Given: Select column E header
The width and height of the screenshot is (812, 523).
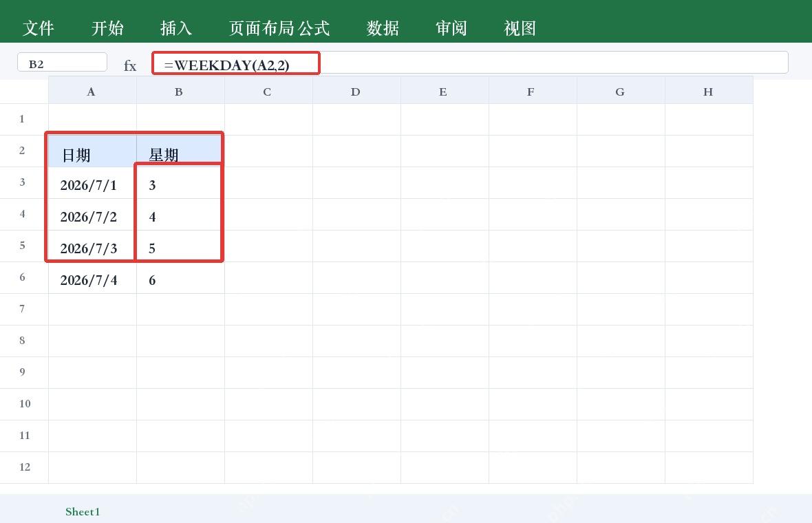Looking at the screenshot, I should [x=445, y=90].
